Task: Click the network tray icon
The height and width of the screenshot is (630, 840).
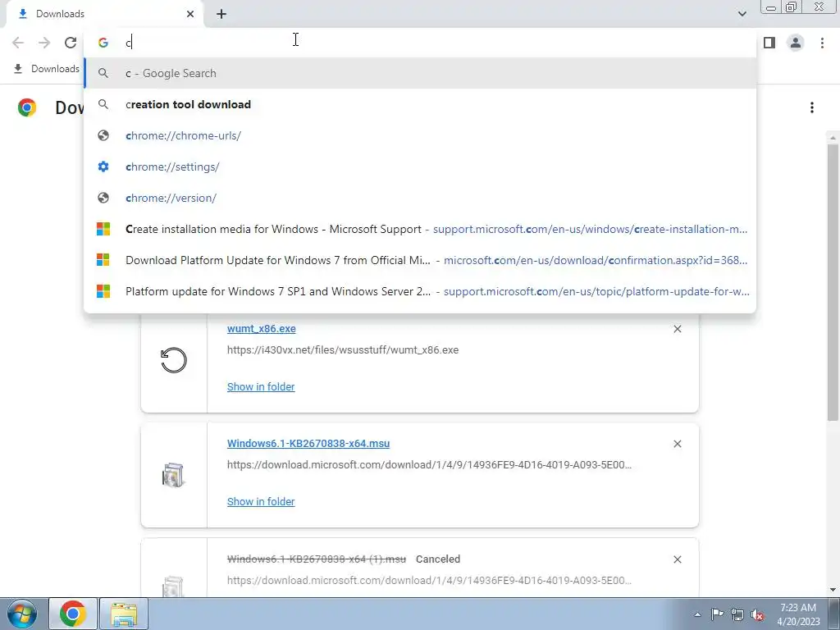Action: point(737,614)
